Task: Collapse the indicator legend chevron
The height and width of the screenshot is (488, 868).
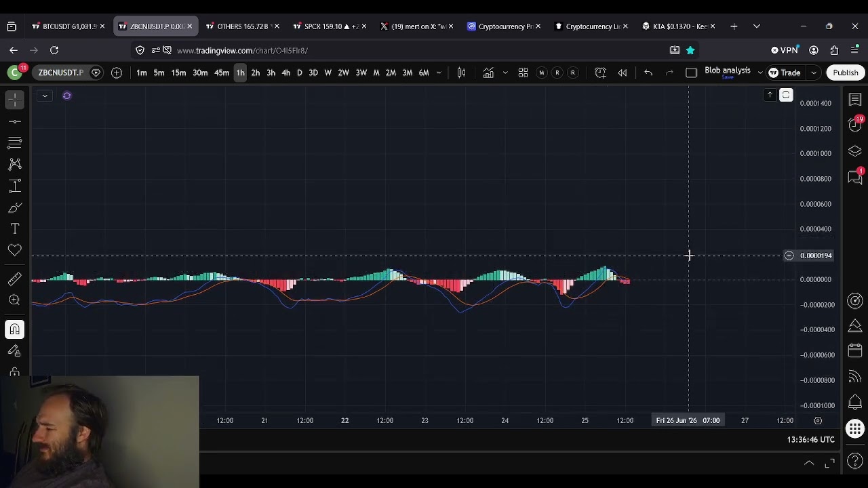Action: tap(44, 96)
